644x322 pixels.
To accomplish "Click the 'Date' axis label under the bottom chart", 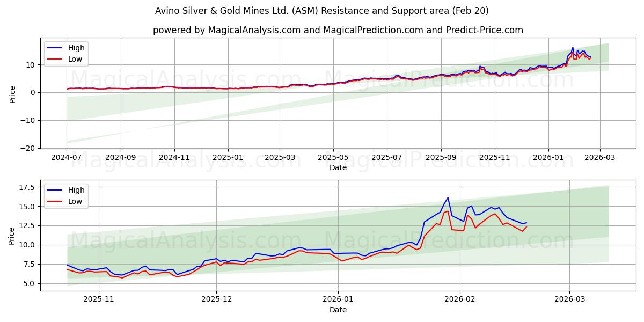I will point(338,310).
